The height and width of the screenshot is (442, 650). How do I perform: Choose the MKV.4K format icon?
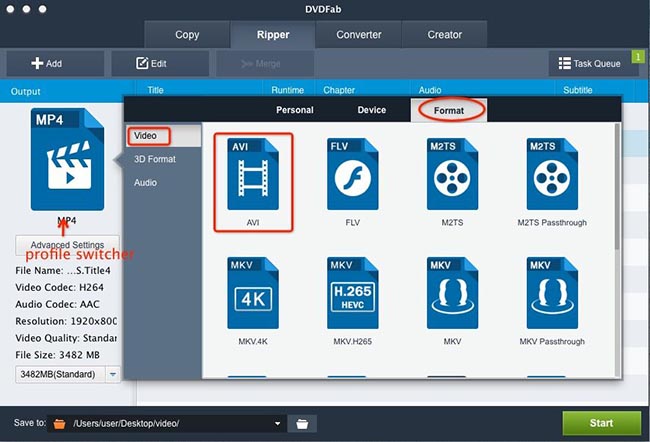pyautogui.click(x=253, y=293)
